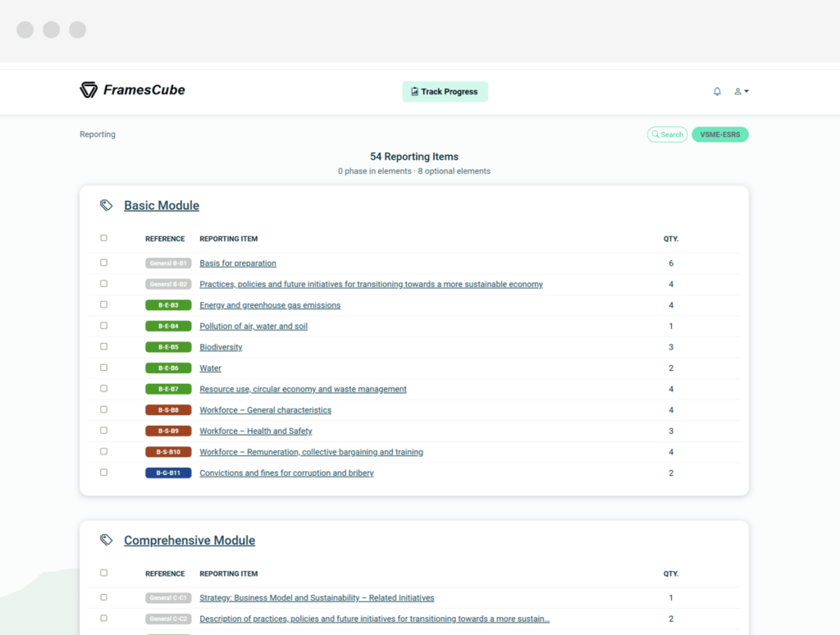Select the VSME-ESRS framework badge
This screenshot has width=840, height=635.
pos(720,135)
